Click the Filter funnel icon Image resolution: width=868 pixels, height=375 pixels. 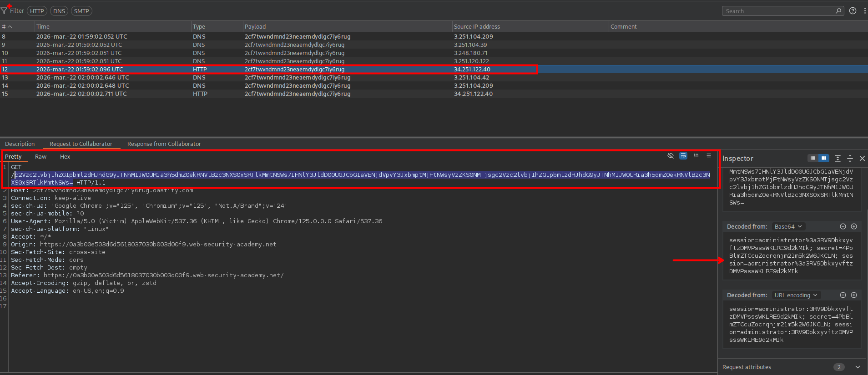tap(4, 10)
